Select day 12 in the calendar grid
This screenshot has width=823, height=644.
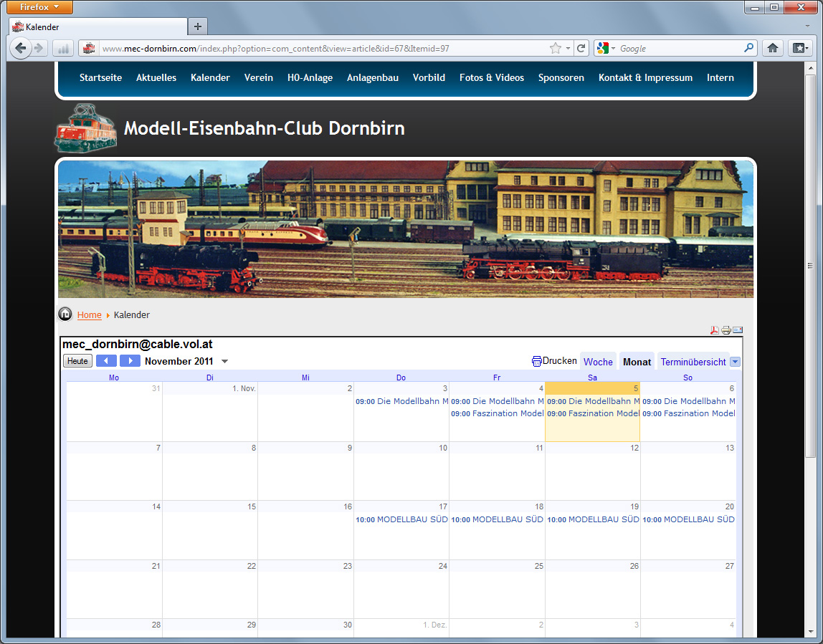pos(593,471)
